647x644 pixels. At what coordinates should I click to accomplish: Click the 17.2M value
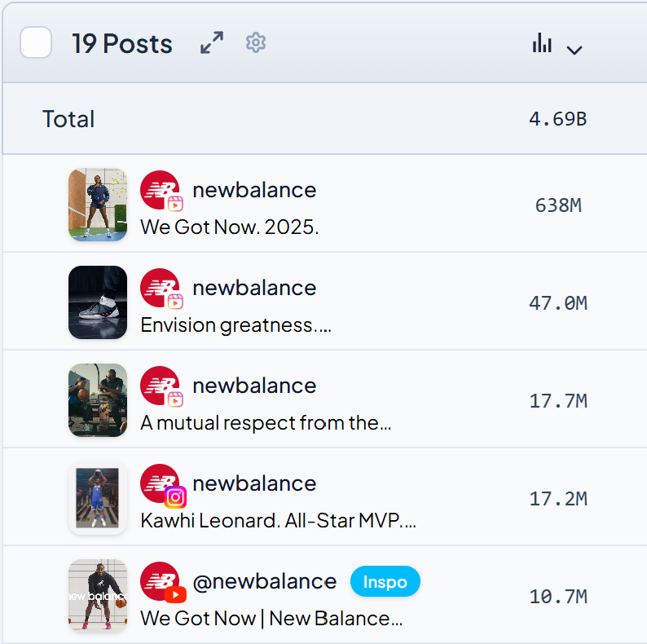pos(558,499)
